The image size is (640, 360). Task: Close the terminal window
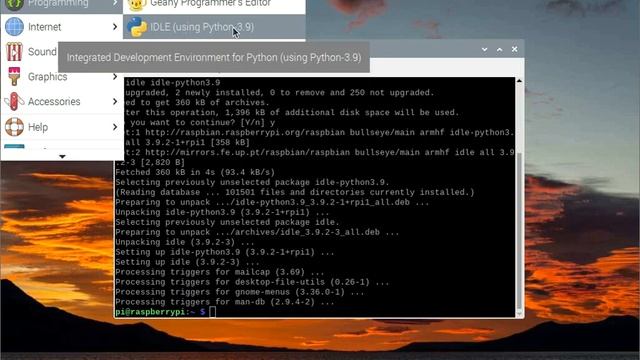click(x=515, y=49)
